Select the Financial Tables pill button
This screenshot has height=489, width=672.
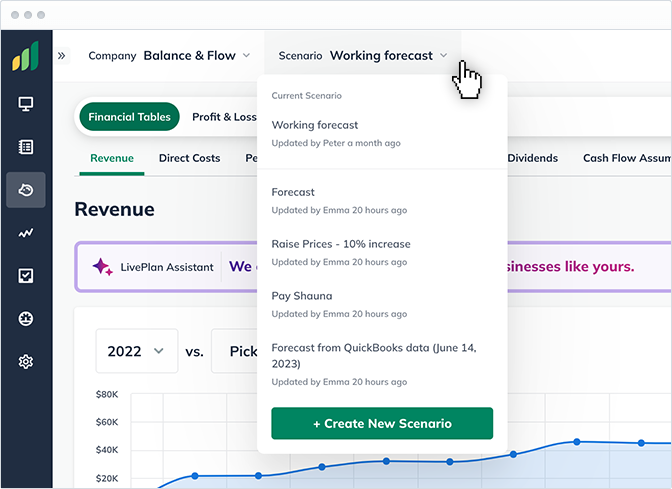pyautogui.click(x=129, y=117)
